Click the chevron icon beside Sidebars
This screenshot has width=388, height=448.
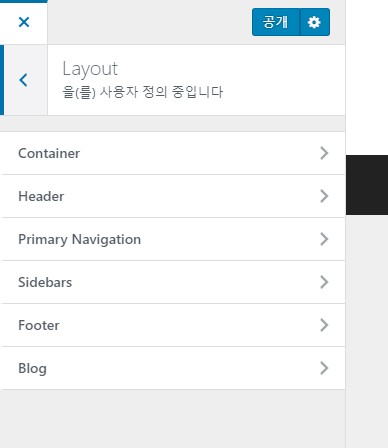tap(324, 282)
